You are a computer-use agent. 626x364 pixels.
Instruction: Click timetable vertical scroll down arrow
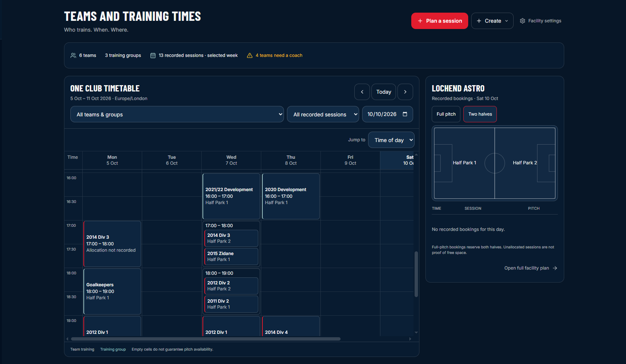416,332
